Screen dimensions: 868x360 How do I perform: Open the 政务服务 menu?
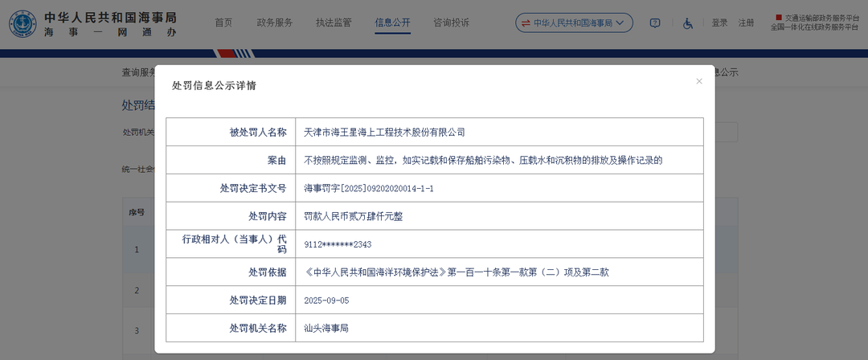(274, 22)
